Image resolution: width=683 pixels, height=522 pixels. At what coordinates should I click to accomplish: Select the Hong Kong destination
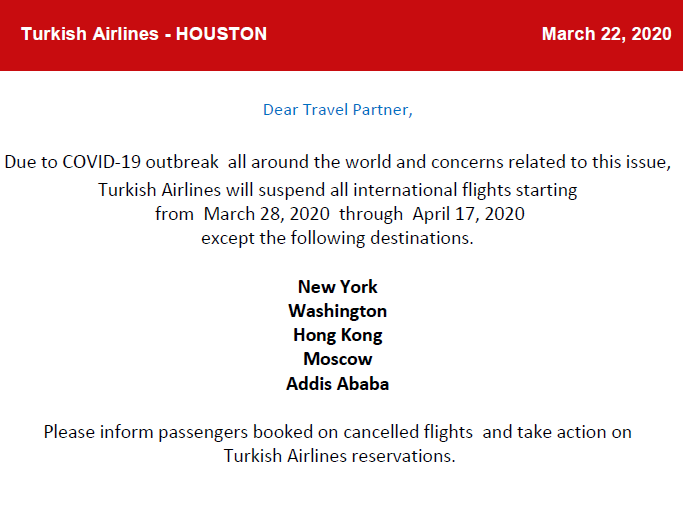coord(338,335)
